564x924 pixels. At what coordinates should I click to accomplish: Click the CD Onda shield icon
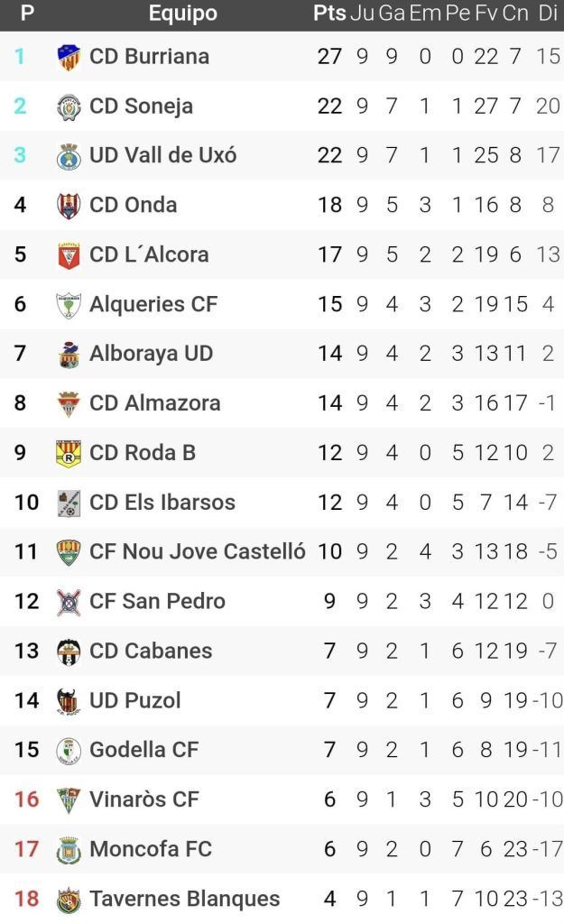(69, 206)
